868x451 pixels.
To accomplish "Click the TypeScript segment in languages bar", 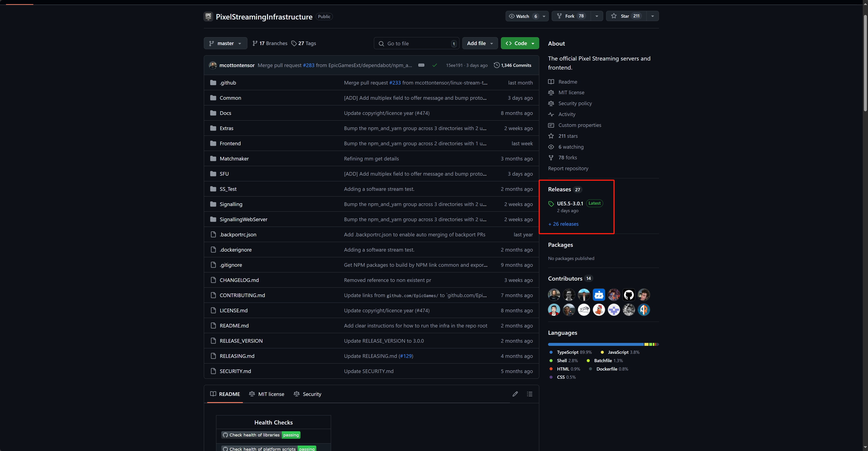I will tap(595, 344).
